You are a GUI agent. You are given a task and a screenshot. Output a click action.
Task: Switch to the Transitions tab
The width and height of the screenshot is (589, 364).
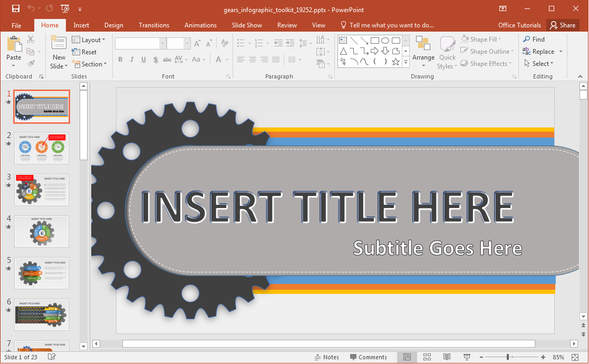(x=154, y=25)
